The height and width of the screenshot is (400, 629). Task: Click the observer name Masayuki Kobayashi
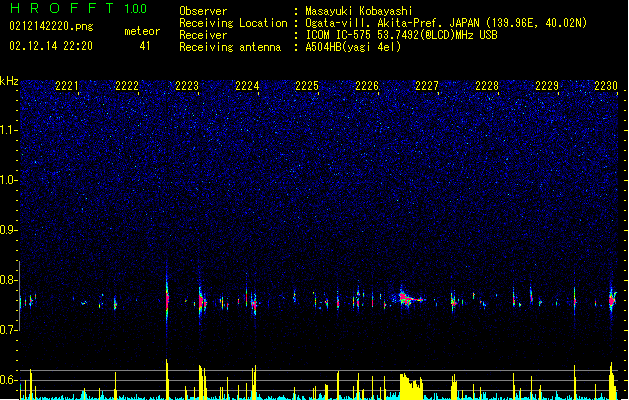tap(359, 11)
